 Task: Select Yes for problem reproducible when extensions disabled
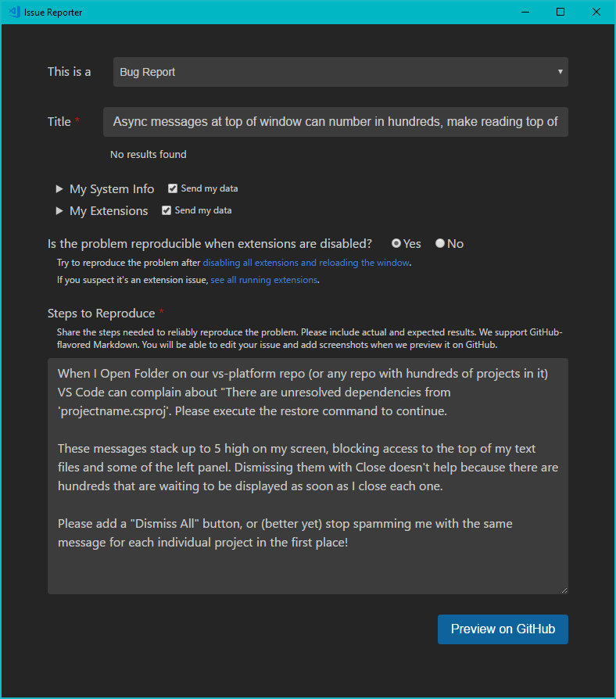(397, 243)
